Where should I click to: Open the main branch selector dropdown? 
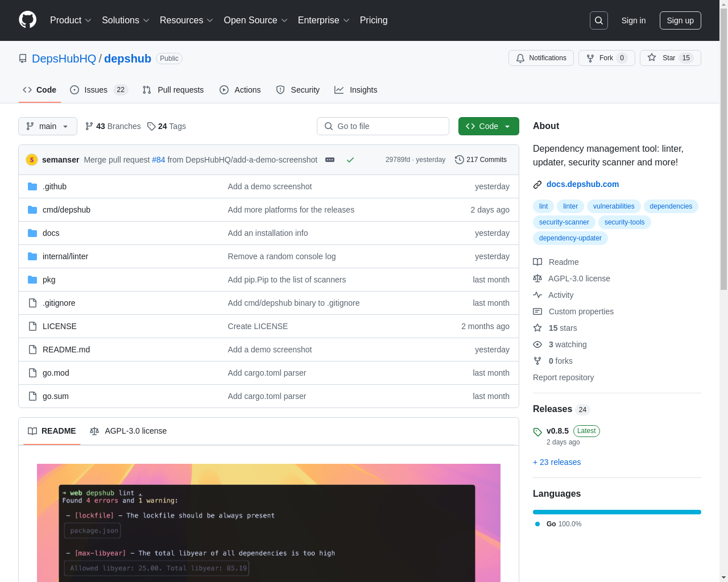coord(48,126)
